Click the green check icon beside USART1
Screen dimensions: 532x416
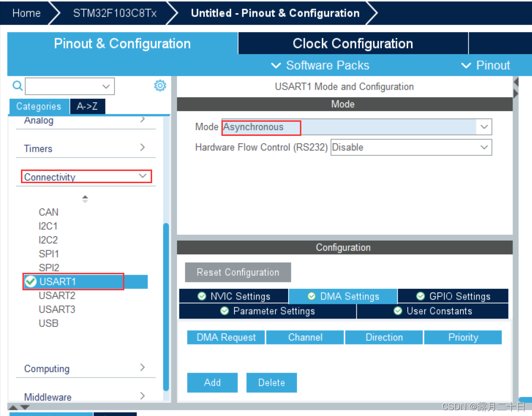pos(31,282)
